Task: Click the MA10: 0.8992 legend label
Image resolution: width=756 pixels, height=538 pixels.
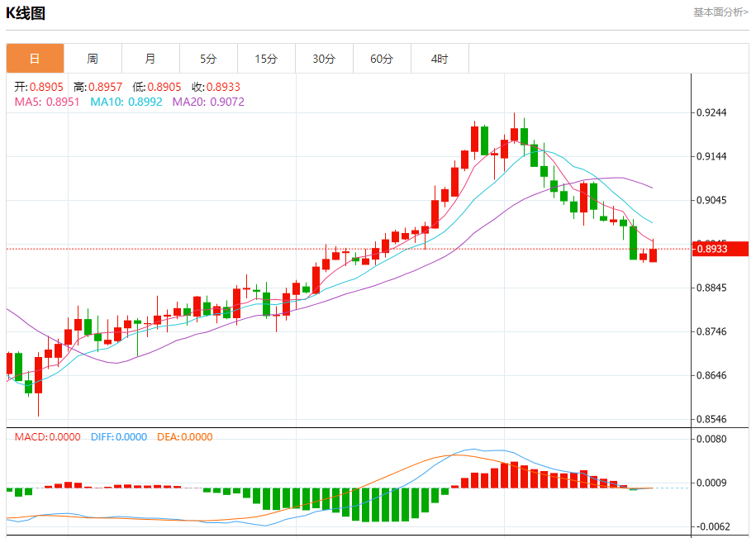Action: click(126, 102)
